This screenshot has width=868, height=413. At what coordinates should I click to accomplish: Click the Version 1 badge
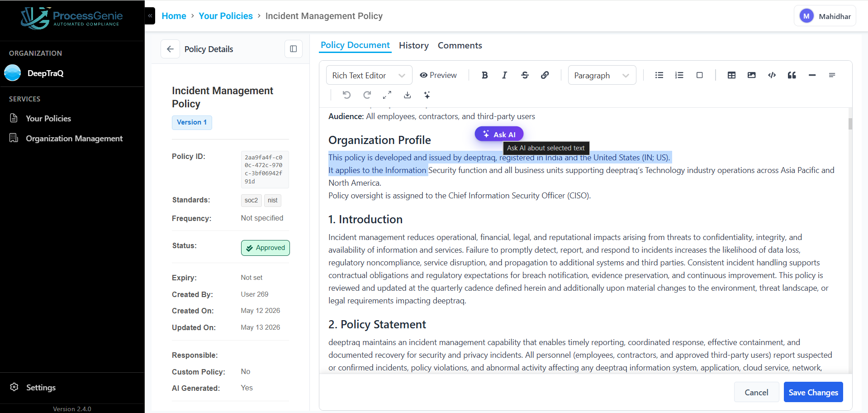tap(192, 122)
